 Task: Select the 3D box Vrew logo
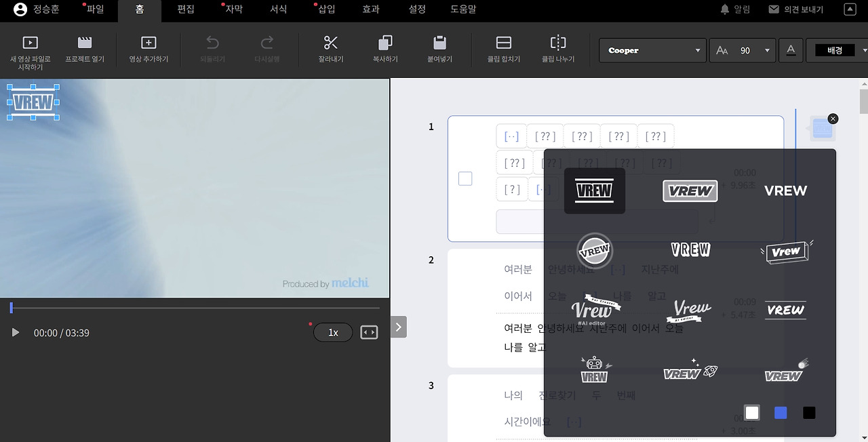(786, 252)
